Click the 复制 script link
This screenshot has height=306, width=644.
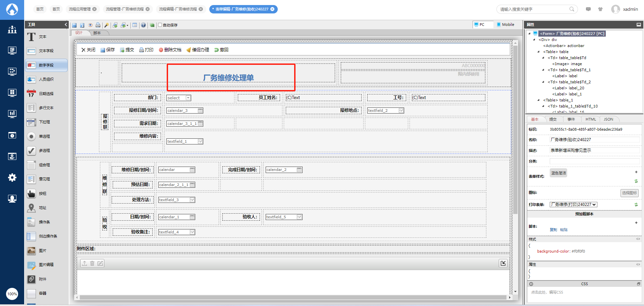tap(553, 230)
